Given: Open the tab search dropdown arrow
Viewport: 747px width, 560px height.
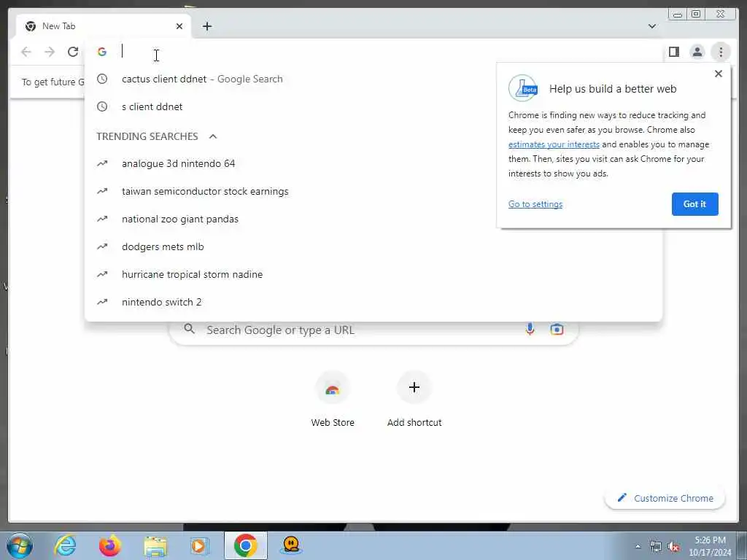Looking at the screenshot, I should (652, 26).
